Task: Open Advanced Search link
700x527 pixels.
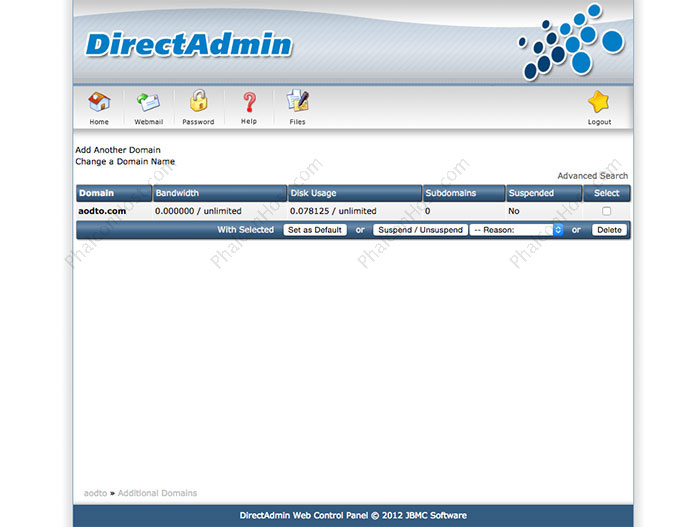Action: pyautogui.click(x=592, y=176)
